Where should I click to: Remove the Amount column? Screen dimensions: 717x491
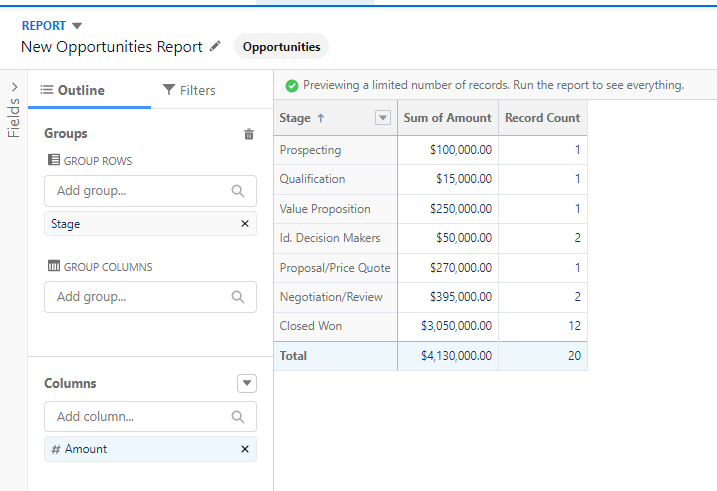pyautogui.click(x=245, y=449)
